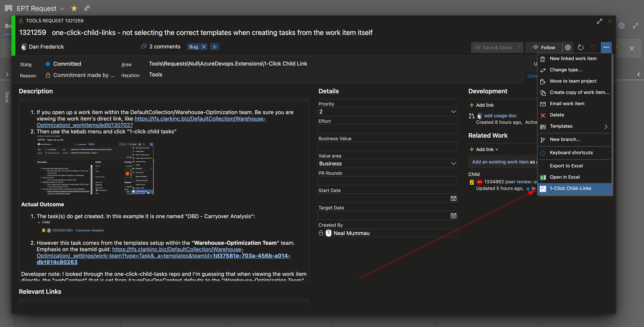Click Follow to toggle following this item
This screenshot has height=327, width=644.
544,48
